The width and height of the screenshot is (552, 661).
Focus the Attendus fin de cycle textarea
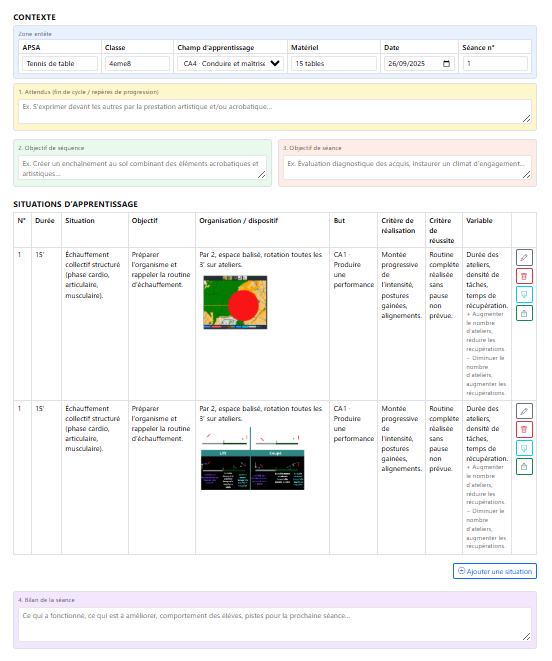[275, 112]
